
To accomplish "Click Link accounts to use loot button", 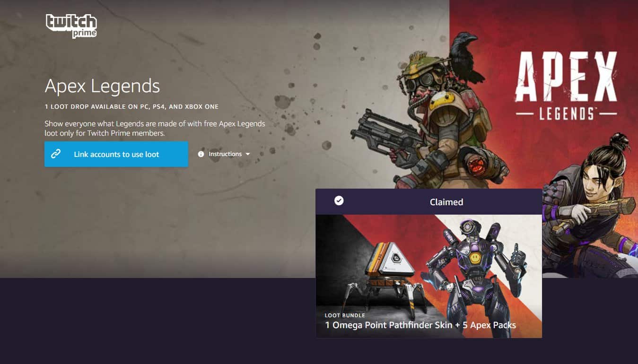I will [116, 154].
